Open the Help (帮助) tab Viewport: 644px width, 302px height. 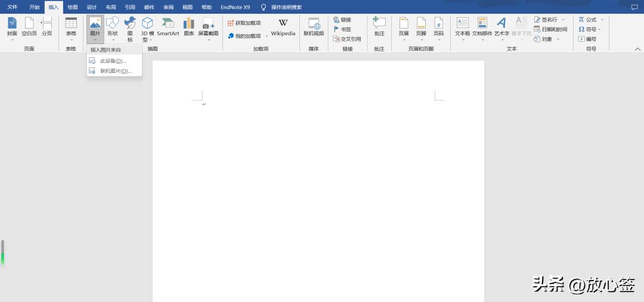click(206, 7)
